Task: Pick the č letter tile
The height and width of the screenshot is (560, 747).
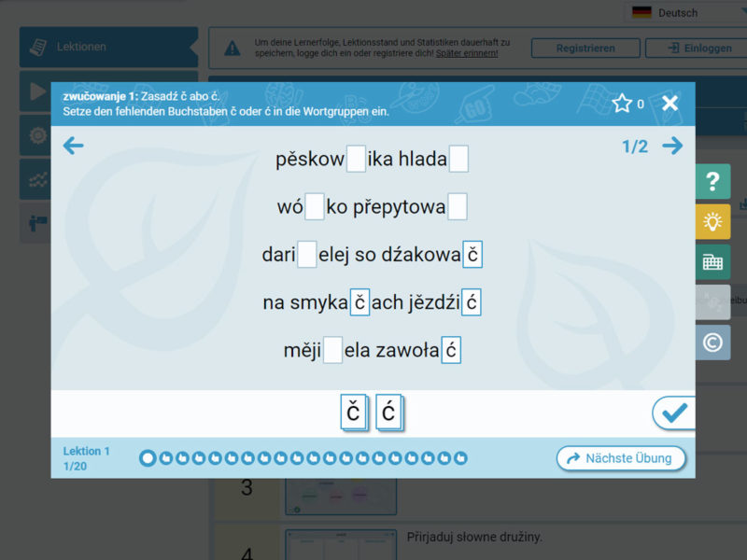Action: pos(353,412)
